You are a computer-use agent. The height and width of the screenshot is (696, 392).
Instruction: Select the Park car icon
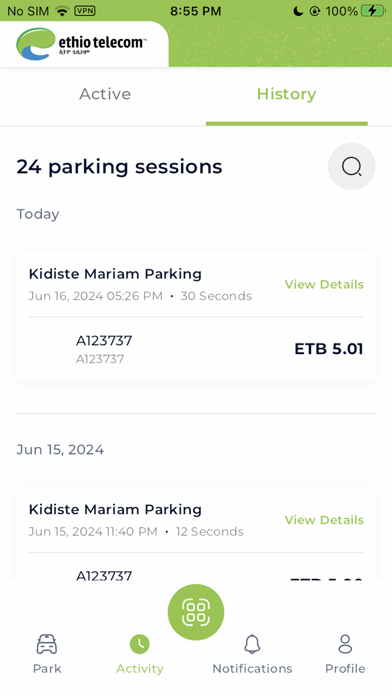[47, 644]
